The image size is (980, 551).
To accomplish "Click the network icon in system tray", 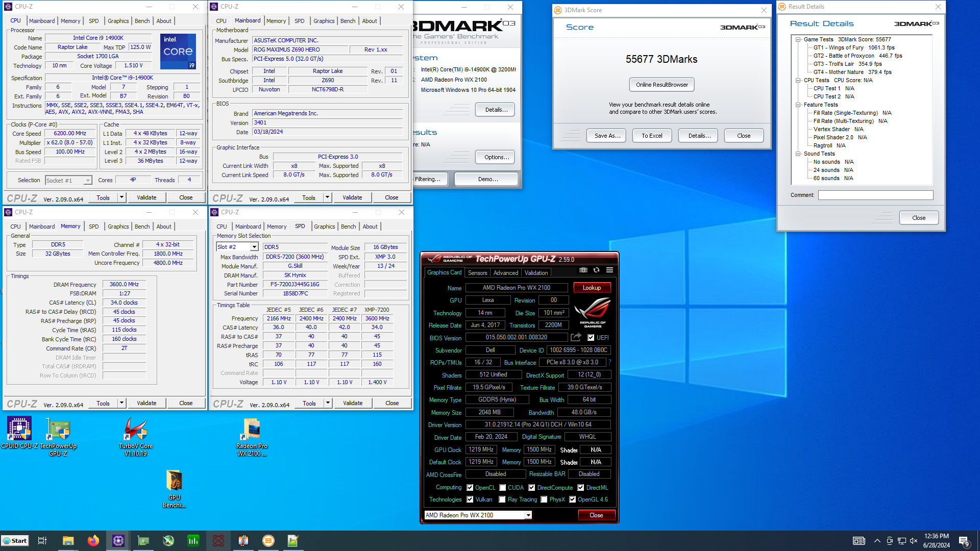I will click(x=901, y=541).
